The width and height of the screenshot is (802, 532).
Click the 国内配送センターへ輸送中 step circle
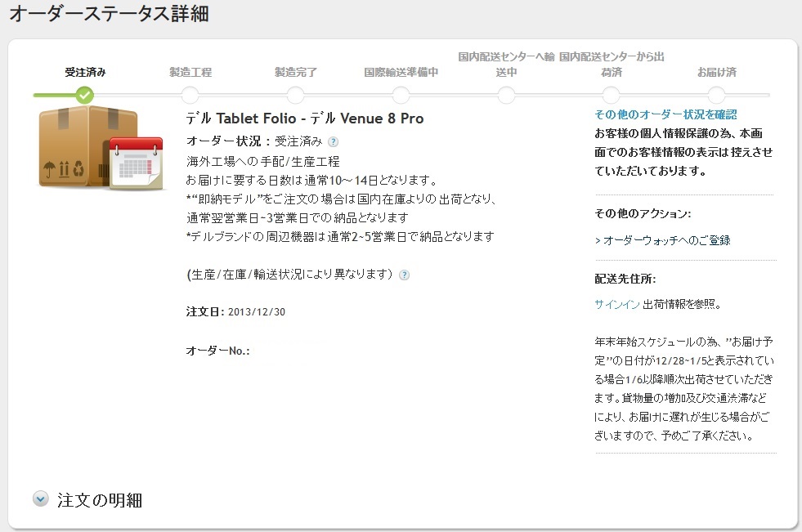coord(506,95)
